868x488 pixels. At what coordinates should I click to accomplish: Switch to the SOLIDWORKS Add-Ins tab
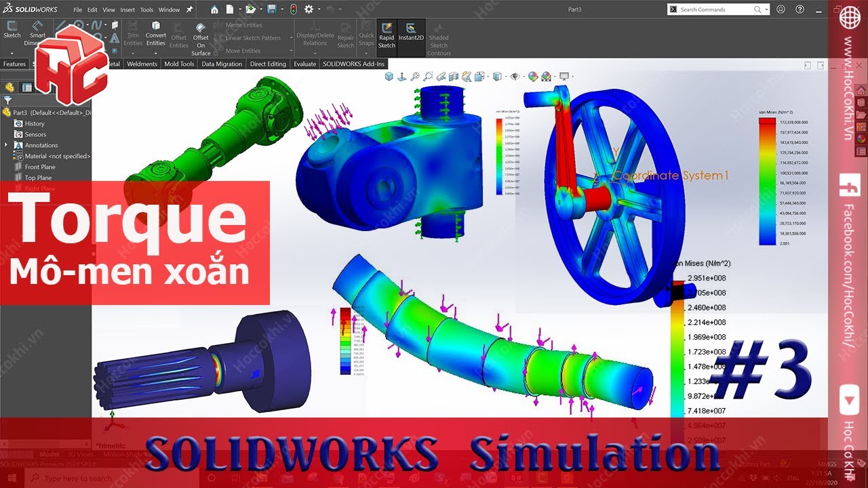[353, 64]
